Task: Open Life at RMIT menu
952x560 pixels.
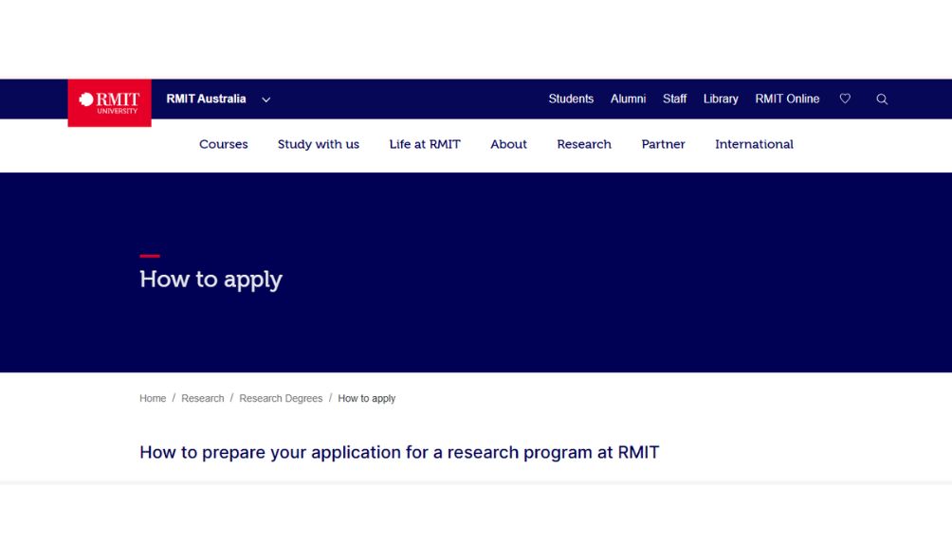Action: [x=425, y=144]
